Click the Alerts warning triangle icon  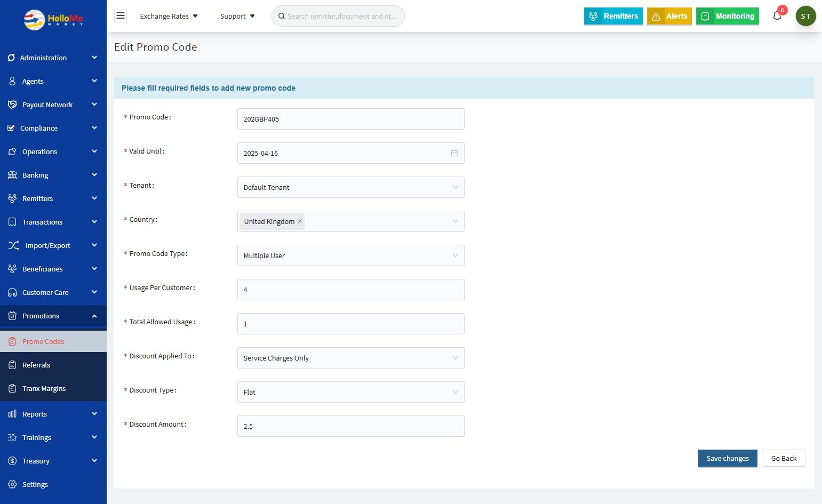coord(656,17)
